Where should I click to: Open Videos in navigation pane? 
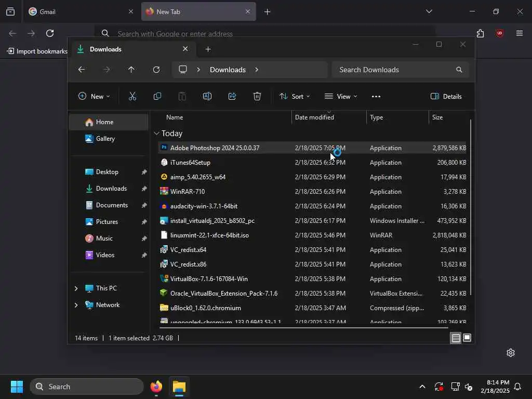(109, 255)
